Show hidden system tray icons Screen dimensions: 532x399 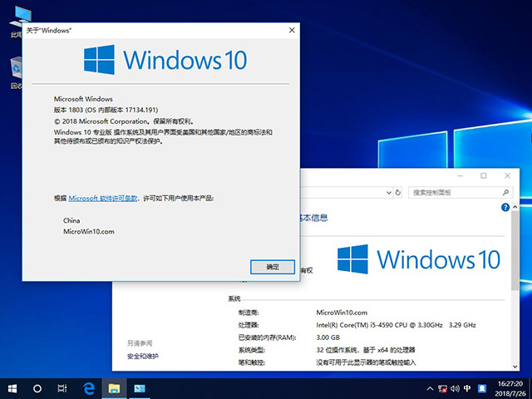point(430,388)
